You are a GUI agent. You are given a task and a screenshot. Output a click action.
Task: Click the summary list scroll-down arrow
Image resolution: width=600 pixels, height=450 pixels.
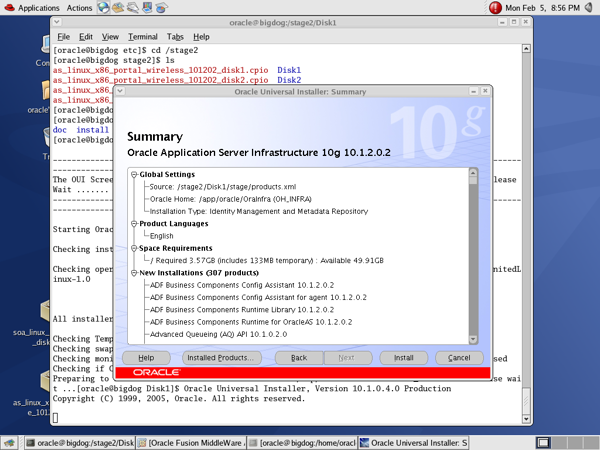(x=473, y=339)
